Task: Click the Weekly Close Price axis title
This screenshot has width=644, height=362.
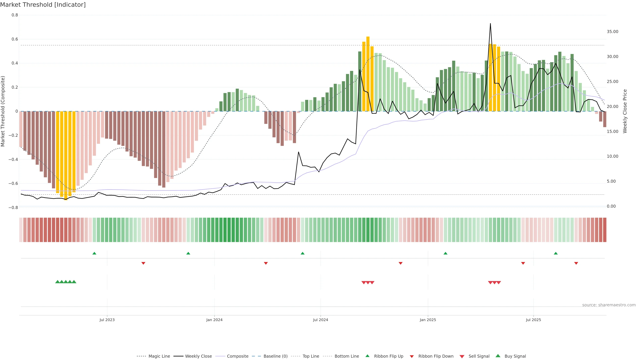Action: [625, 111]
